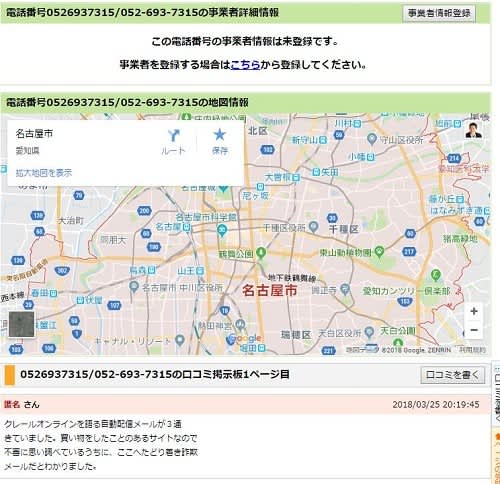This screenshot has width=500, height=484.
Task: Click the 名古屋市科学館 marker
Action: click(x=222, y=229)
